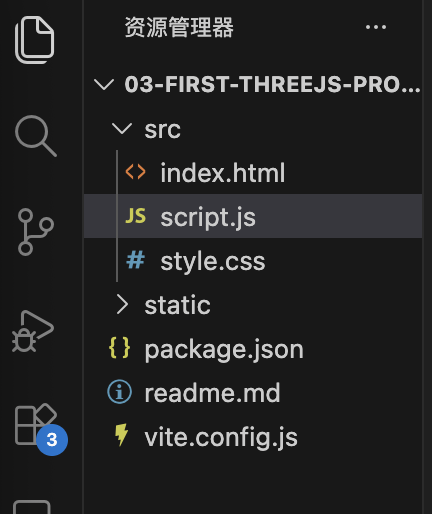
Task: Collapse the 03-FIRST-THREEJS-PRO project root chevron
Action: 104,84
